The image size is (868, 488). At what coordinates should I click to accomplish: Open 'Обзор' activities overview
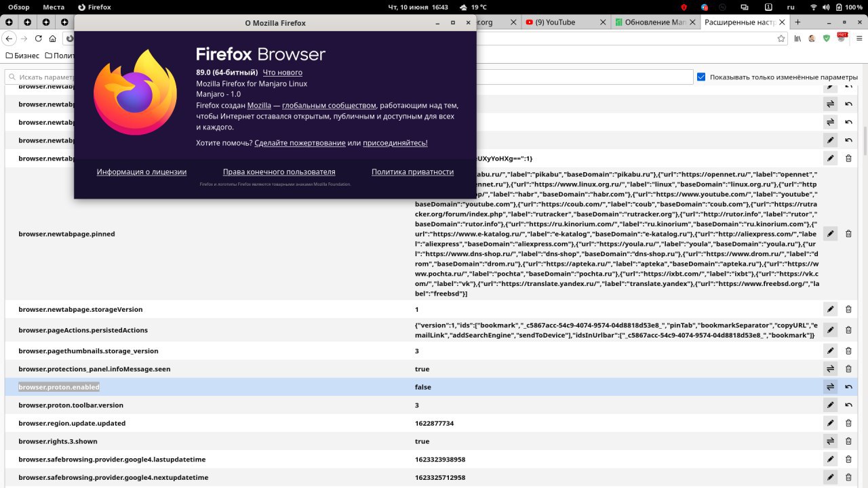click(x=19, y=7)
